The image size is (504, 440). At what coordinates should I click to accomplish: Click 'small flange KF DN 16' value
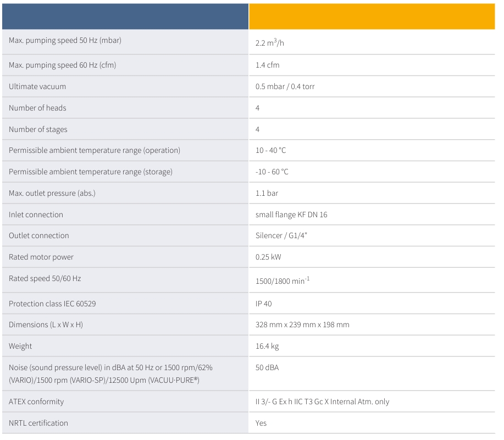click(x=291, y=215)
